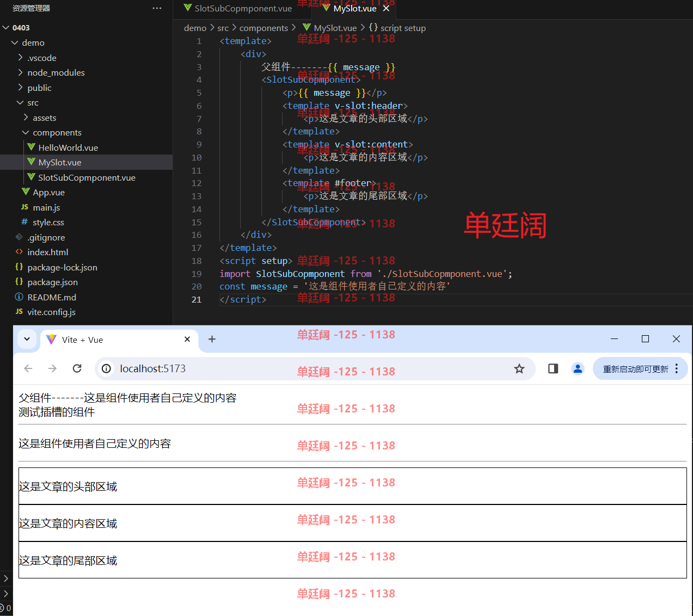Reload the localhost page
Viewport: 693px width, 616px height.
[77, 368]
